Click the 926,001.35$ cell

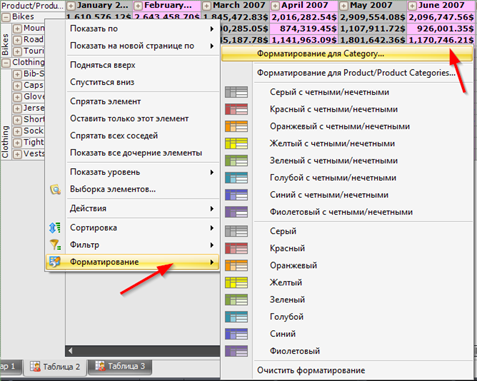pyautogui.click(x=441, y=29)
